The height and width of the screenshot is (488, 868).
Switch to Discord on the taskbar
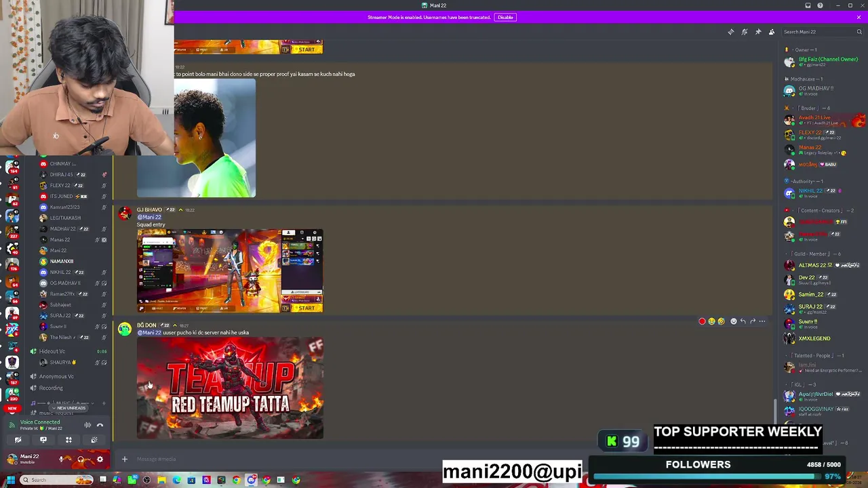(252, 480)
